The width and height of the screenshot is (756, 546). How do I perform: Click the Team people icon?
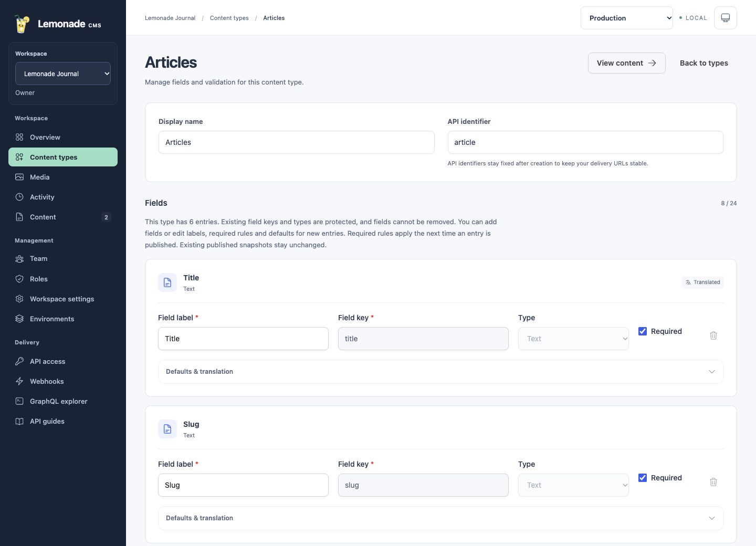[19, 258]
